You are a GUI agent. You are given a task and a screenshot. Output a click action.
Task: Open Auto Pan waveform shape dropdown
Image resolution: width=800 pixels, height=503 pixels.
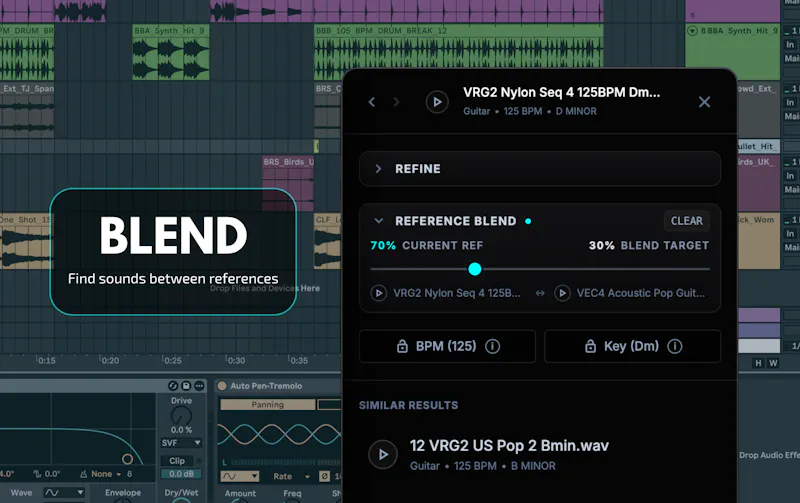tap(240, 476)
